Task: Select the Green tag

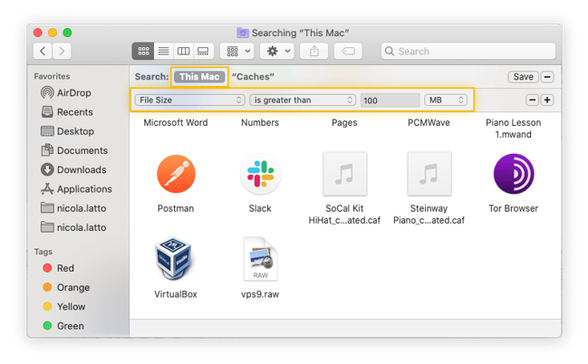Action: (x=63, y=326)
